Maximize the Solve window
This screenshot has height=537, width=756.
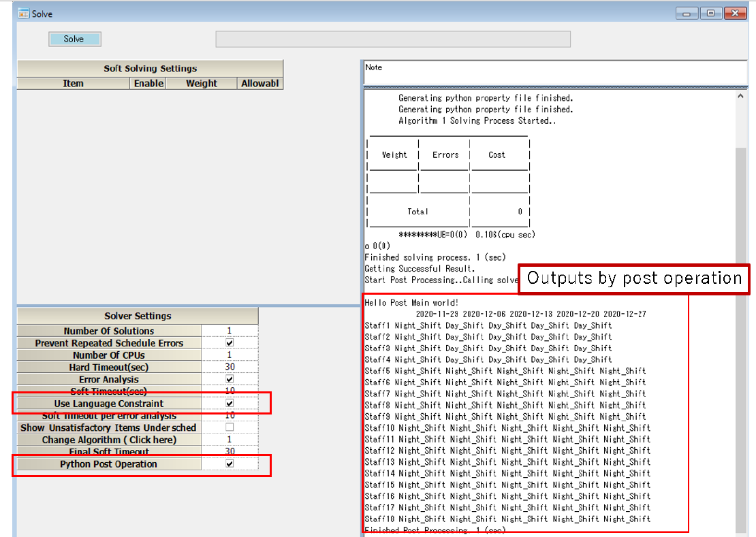pyautogui.click(x=710, y=13)
